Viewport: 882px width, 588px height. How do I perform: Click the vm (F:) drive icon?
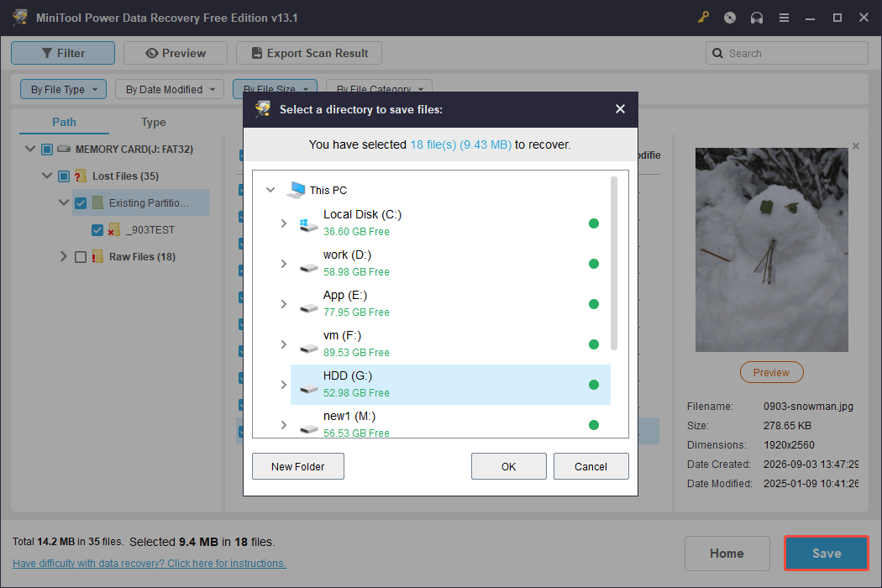click(309, 349)
